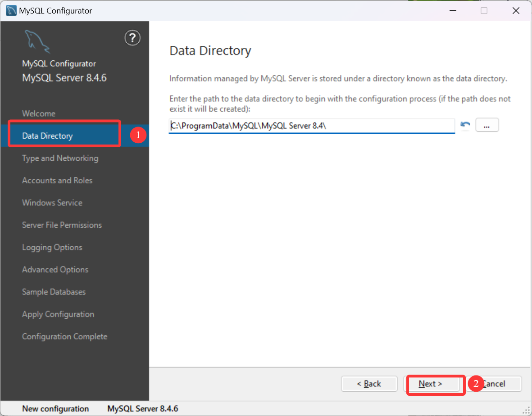Screen dimensions: 532x416
Task: Open the Server File Permissions step
Action: 62,225
